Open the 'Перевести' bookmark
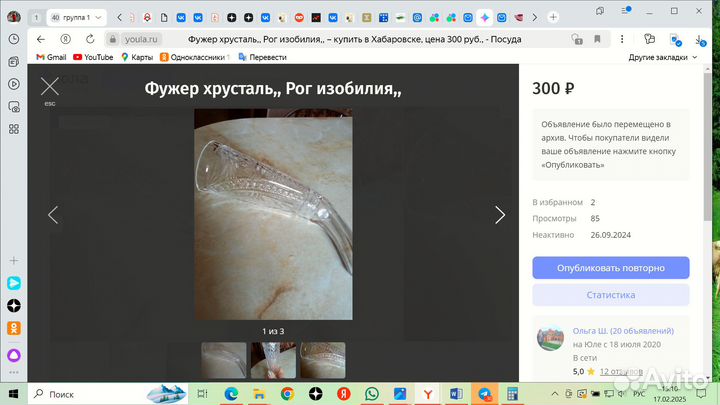Screen dimensions: 720x405 pyautogui.click(x=263, y=57)
